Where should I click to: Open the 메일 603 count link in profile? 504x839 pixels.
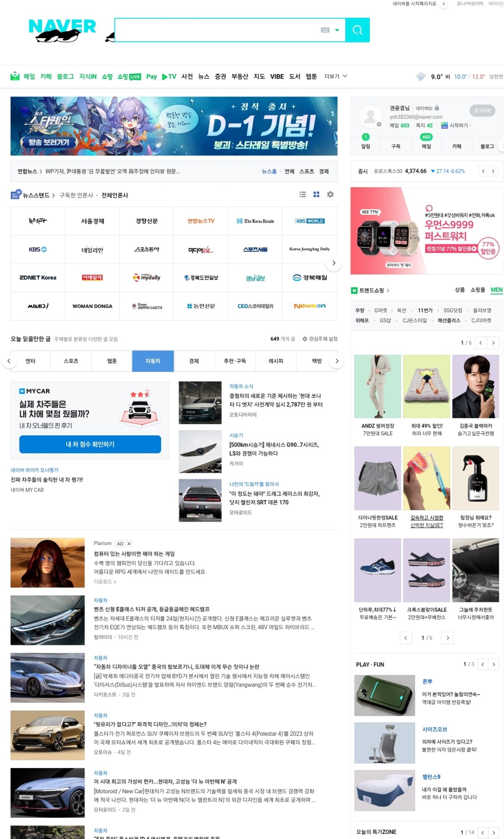(x=399, y=125)
